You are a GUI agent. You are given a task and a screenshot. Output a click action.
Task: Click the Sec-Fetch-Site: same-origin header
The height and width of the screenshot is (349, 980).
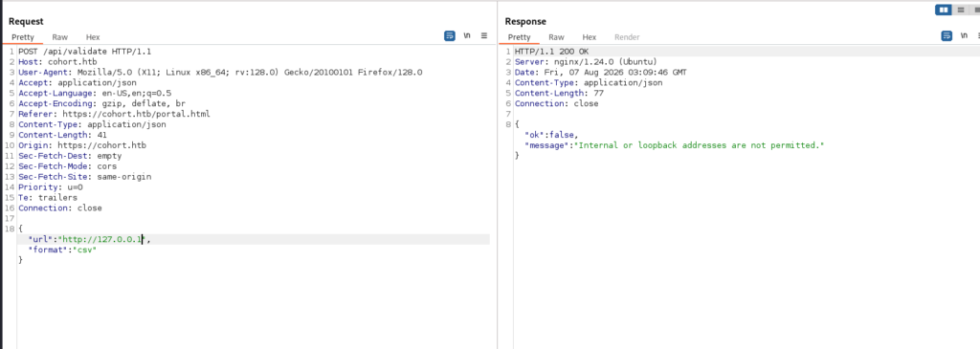click(x=85, y=177)
